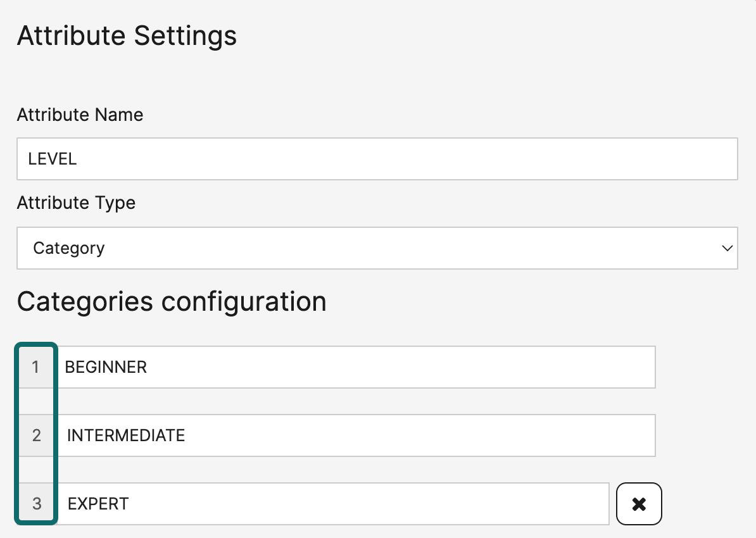This screenshot has height=538, width=756.
Task: Click the word INTERMEDIATE in second category
Action: [126, 435]
